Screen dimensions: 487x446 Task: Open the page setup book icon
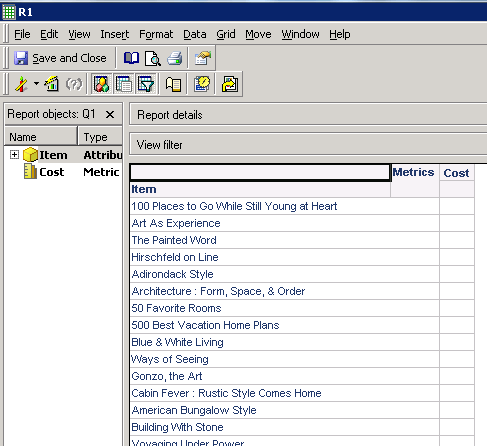(x=131, y=58)
